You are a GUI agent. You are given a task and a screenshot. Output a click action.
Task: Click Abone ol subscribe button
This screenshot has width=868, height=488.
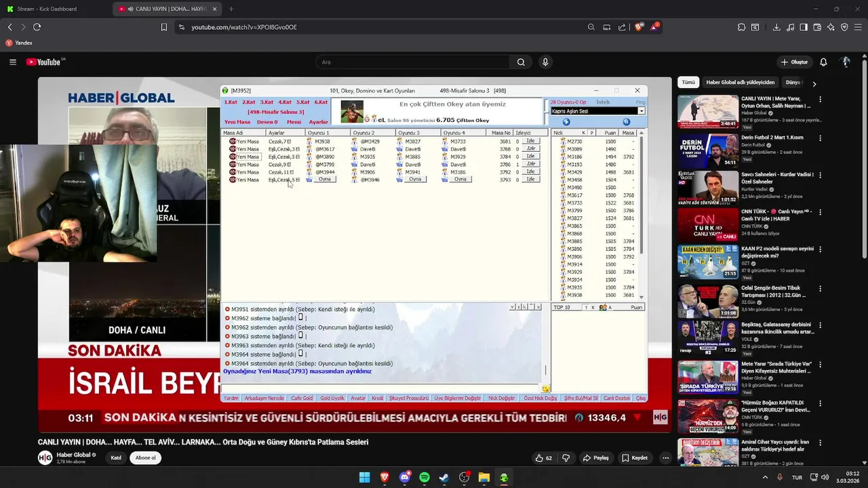pyautogui.click(x=145, y=457)
